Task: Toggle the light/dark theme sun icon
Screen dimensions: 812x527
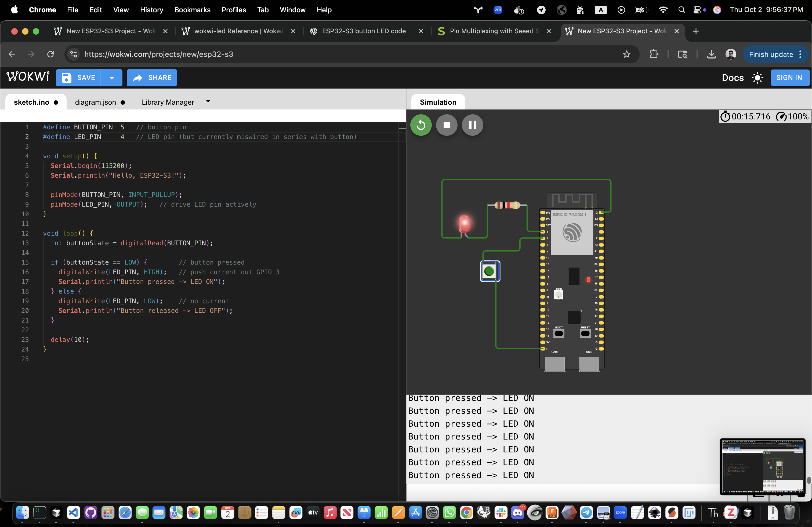Action: click(x=757, y=78)
